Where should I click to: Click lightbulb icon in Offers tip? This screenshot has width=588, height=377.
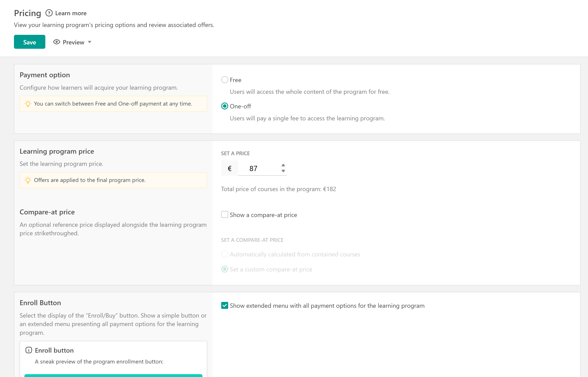28,180
